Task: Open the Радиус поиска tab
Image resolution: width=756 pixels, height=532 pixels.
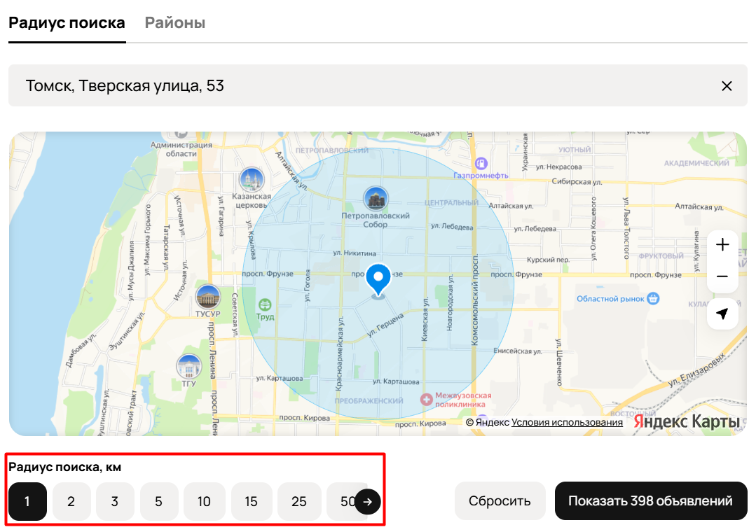Action: tap(67, 23)
